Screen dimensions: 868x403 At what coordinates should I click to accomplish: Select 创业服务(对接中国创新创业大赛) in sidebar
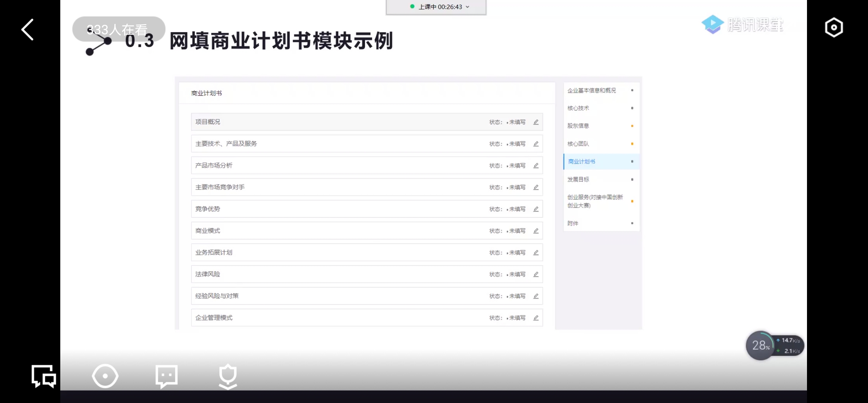click(601, 201)
